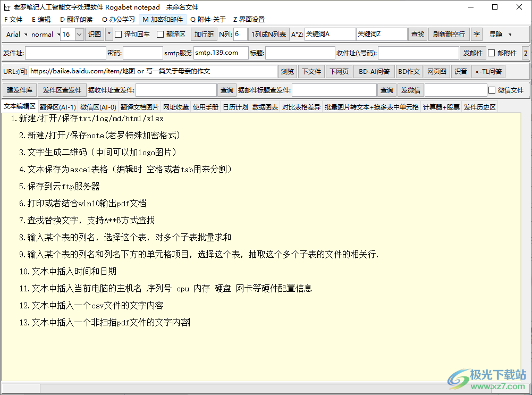Switch to the 日历计划 tab

[x=235, y=107]
